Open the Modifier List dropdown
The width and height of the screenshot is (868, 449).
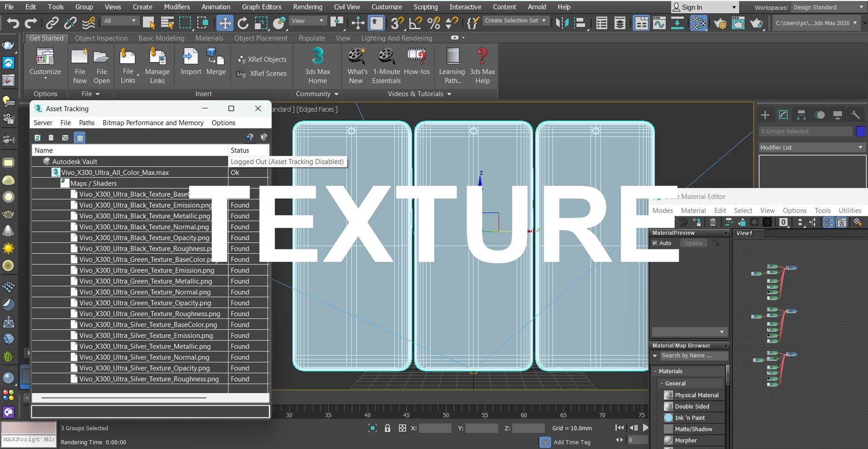(812, 148)
